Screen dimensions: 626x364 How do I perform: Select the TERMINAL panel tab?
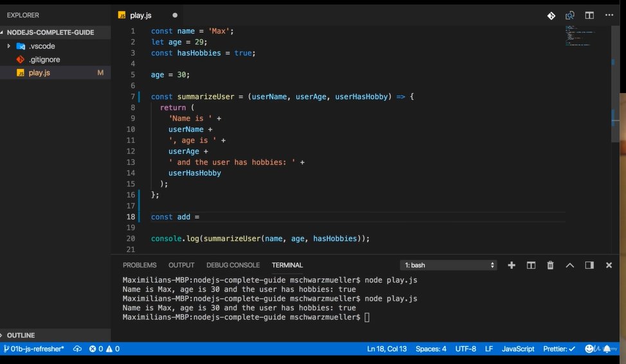click(287, 265)
